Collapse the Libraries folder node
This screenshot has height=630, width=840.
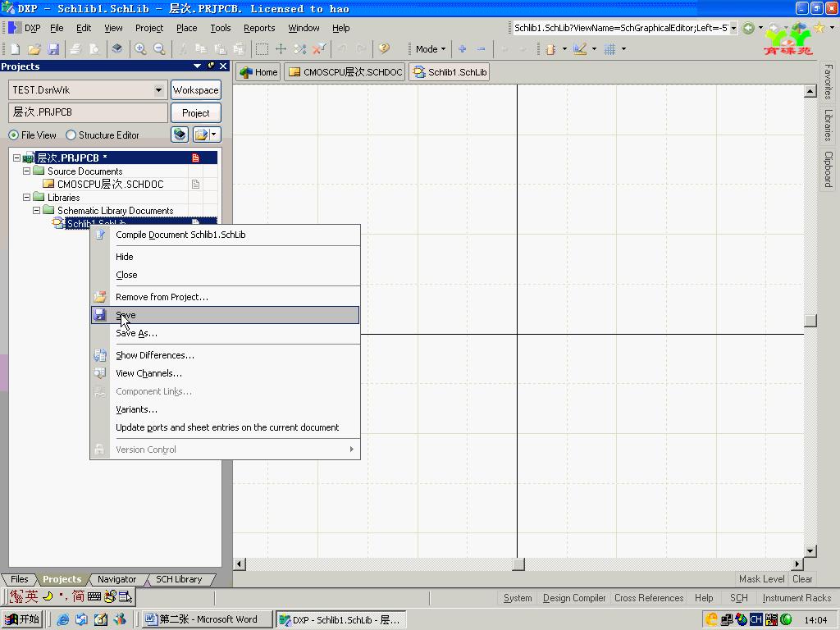(x=26, y=198)
